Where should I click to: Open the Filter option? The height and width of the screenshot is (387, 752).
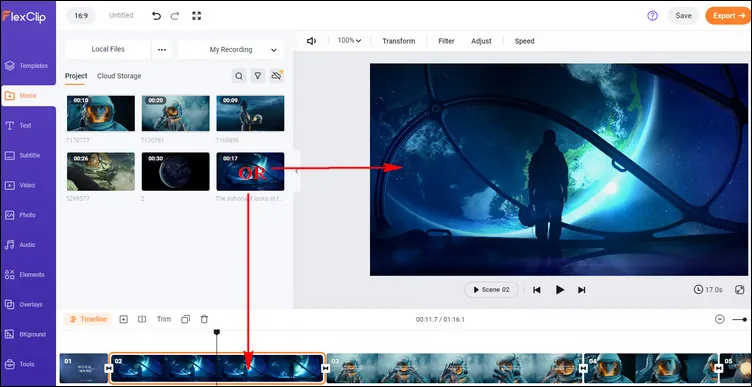(x=446, y=41)
